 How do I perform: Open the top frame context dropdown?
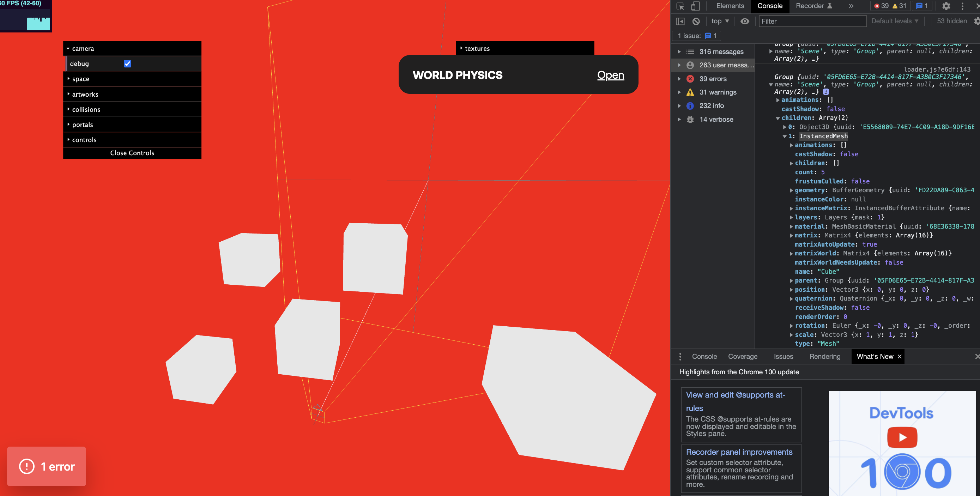coord(719,21)
